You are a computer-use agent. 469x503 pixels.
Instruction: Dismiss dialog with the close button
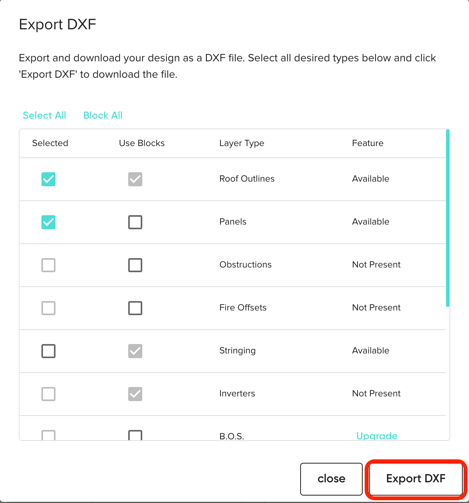pyautogui.click(x=331, y=479)
